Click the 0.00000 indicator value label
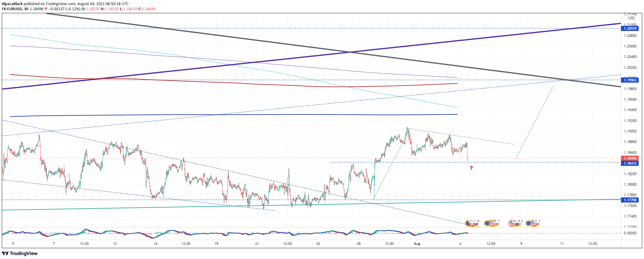The image size is (644, 259). click(x=630, y=233)
